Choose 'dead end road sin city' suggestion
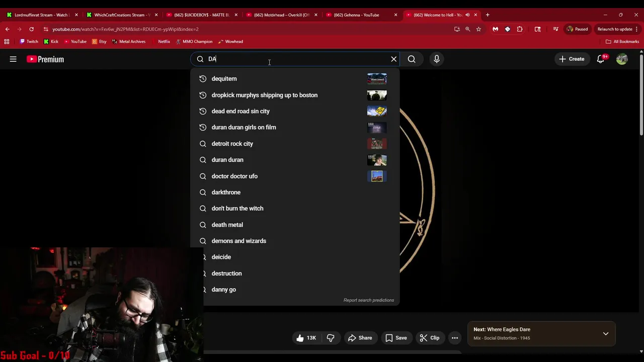Image resolution: width=644 pixels, height=362 pixels. [295, 111]
